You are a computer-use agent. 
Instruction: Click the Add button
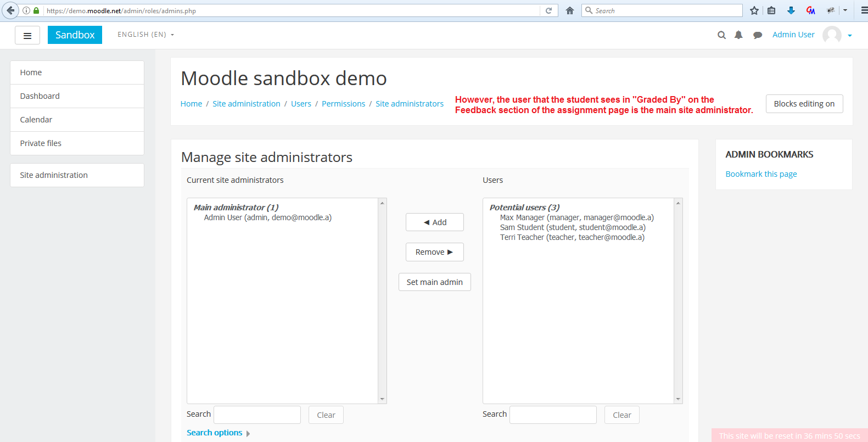coord(435,222)
